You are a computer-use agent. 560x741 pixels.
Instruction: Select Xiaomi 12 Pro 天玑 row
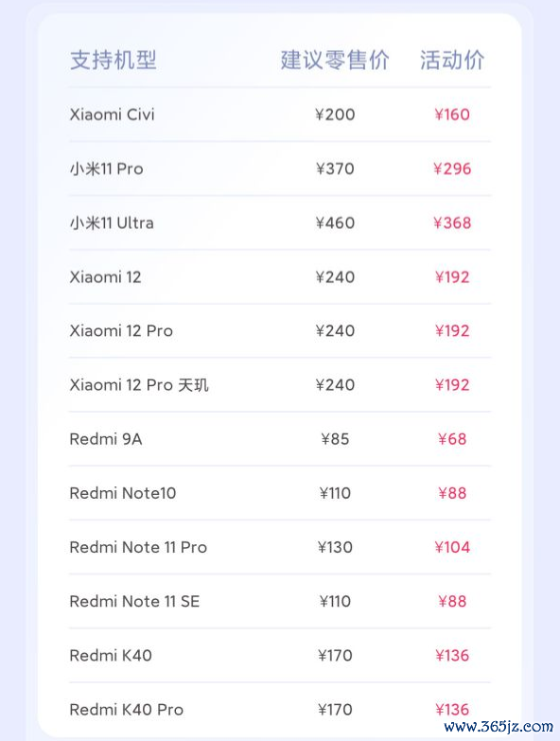(x=280, y=384)
